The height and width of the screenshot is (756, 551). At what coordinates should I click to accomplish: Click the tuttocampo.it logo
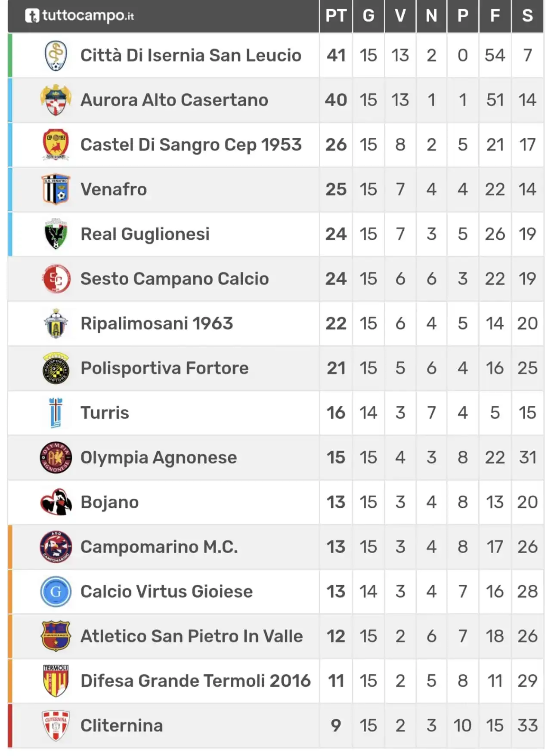tap(80, 16)
